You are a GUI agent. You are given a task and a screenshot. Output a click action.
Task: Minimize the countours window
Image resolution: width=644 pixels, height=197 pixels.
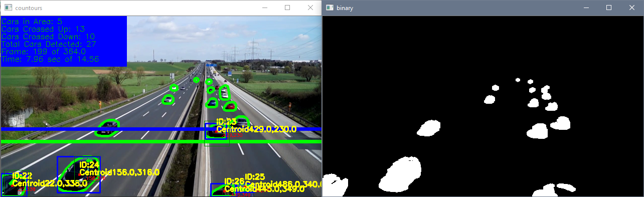point(264,8)
